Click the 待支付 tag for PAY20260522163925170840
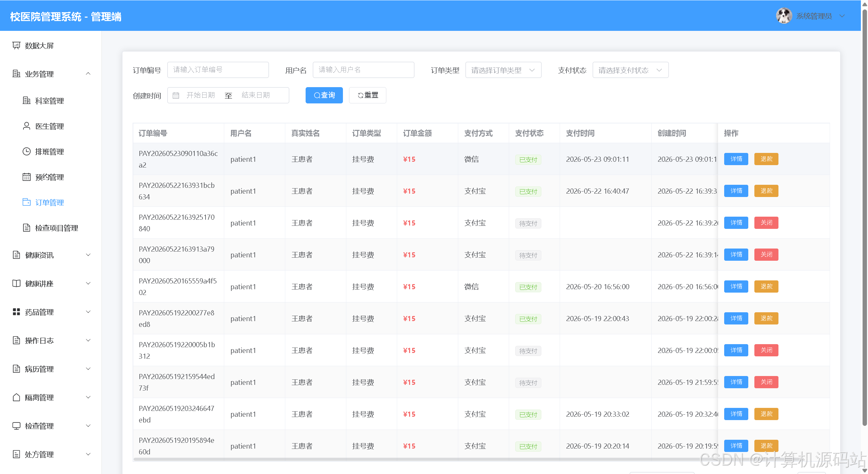The image size is (868, 474). [528, 223]
